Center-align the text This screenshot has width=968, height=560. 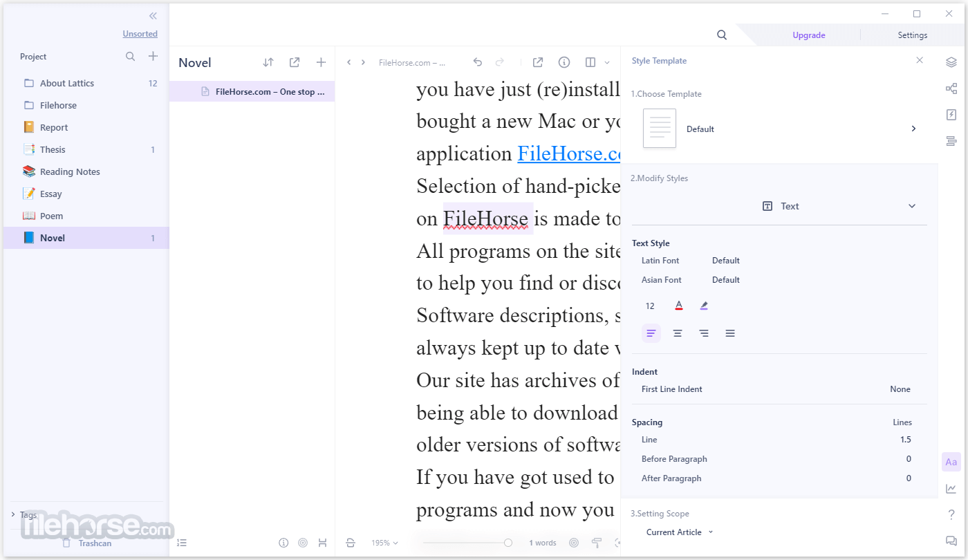click(x=678, y=333)
